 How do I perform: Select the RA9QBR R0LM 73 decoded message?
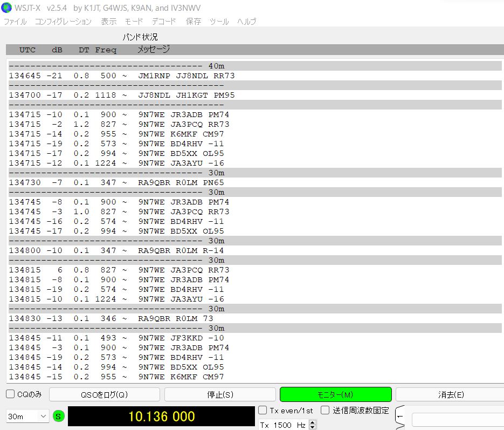(x=175, y=318)
